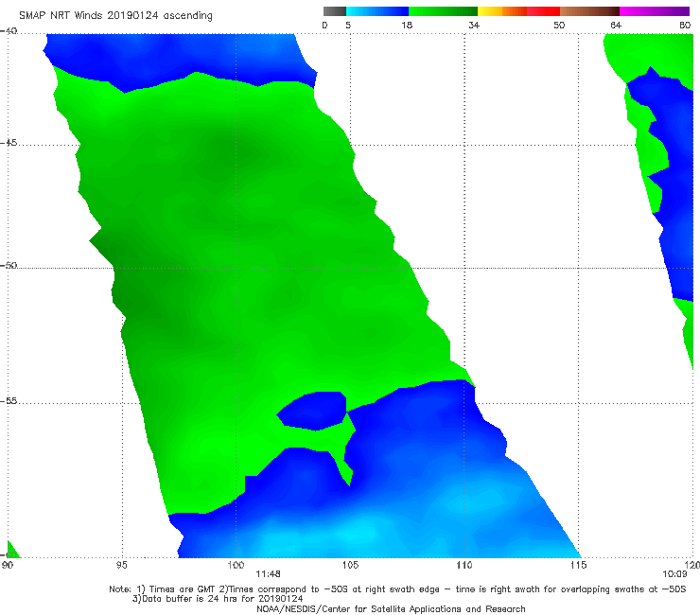Click the color bar label '0'
Screen dimensions: 700x615
tap(325, 26)
